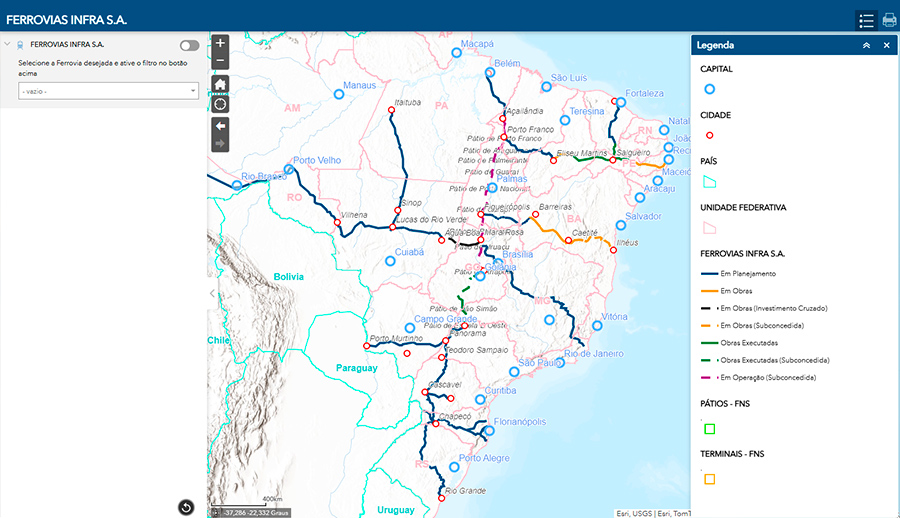This screenshot has width=900, height=518.
Task: Click 'Obras Executadas (Subconcedida)' legend entry
Action: [x=775, y=361]
